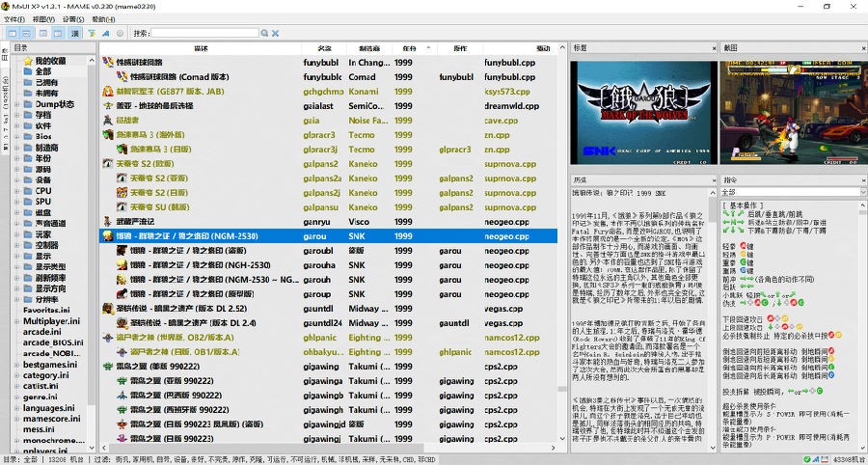This screenshot has width=868, height=465.
Task: Sort by the 名称 column header
Action: (324, 48)
